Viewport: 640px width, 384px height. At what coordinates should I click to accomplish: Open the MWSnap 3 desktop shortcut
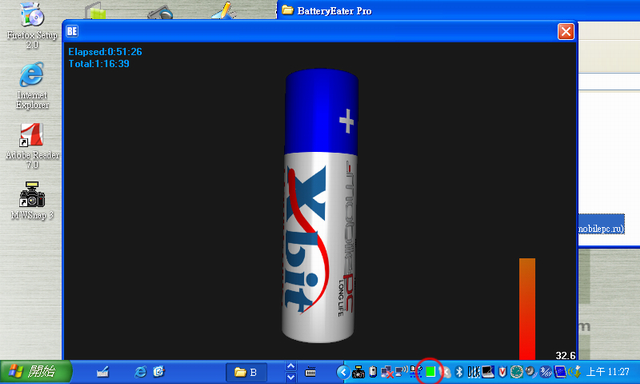(x=32, y=200)
